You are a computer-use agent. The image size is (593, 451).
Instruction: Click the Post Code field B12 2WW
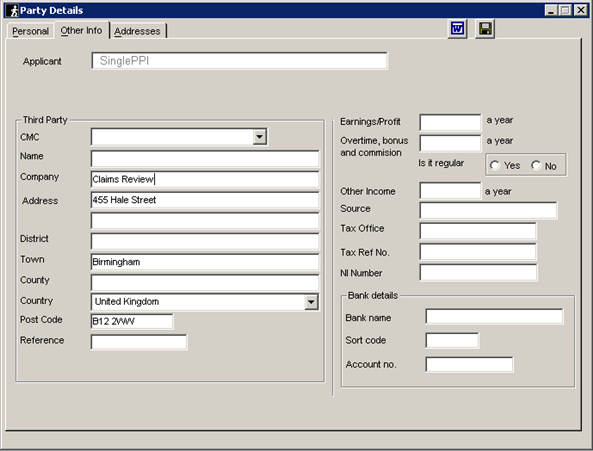point(132,321)
